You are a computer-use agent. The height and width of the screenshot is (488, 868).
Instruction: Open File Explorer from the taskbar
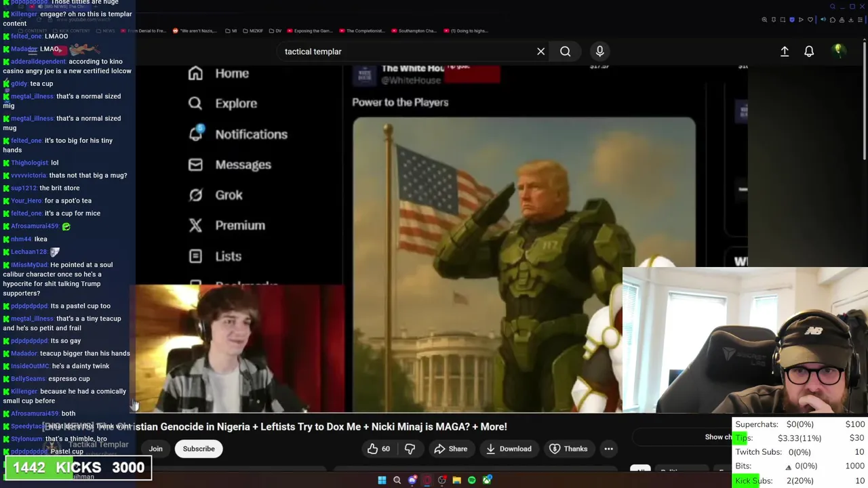(x=457, y=480)
